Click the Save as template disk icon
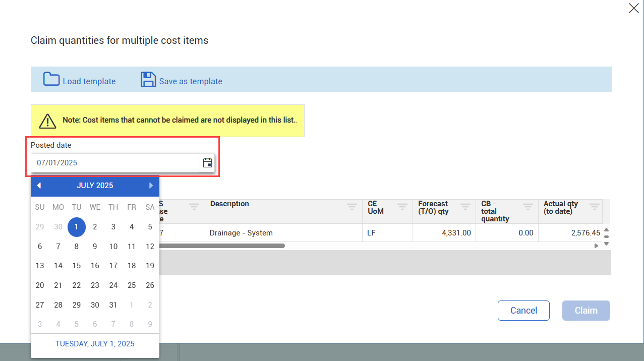The width and height of the screenshot is (644, 361). coord(148,80)
